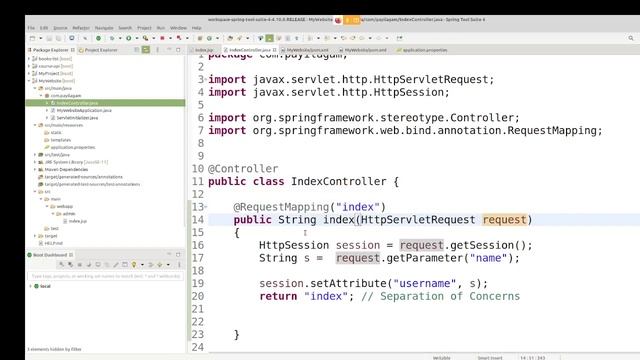Image resolution: width=640 pixels, height=360 pixels.
Task: Click Collapse All in Package Explorer header
Action: tap(137, 50)
